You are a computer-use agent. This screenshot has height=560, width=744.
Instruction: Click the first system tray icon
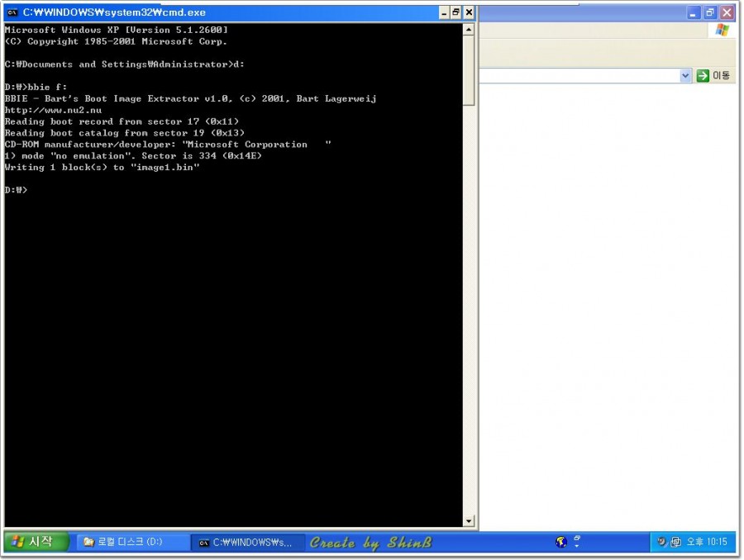662,542
